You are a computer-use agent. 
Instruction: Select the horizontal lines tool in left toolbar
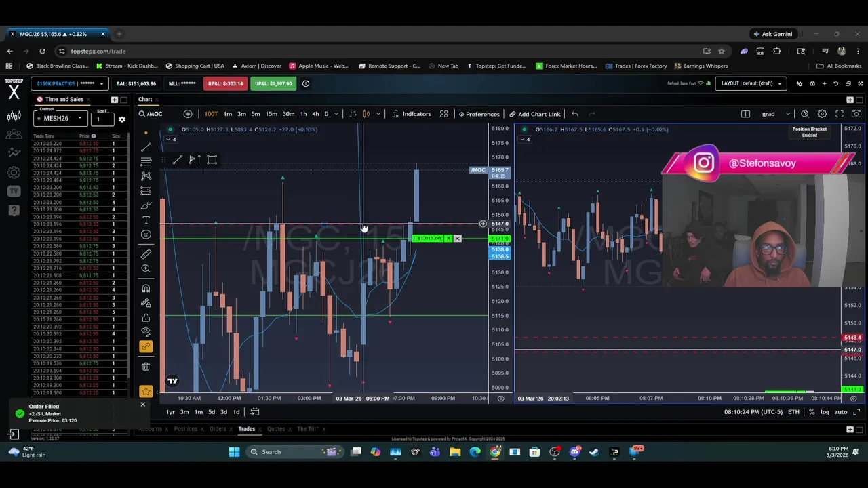coord(146,161)
